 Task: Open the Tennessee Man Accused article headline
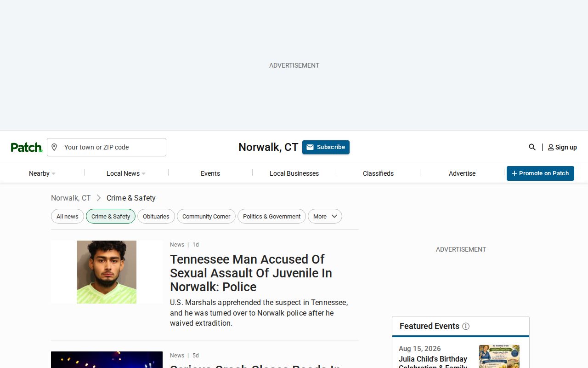(x=251, y=273)
